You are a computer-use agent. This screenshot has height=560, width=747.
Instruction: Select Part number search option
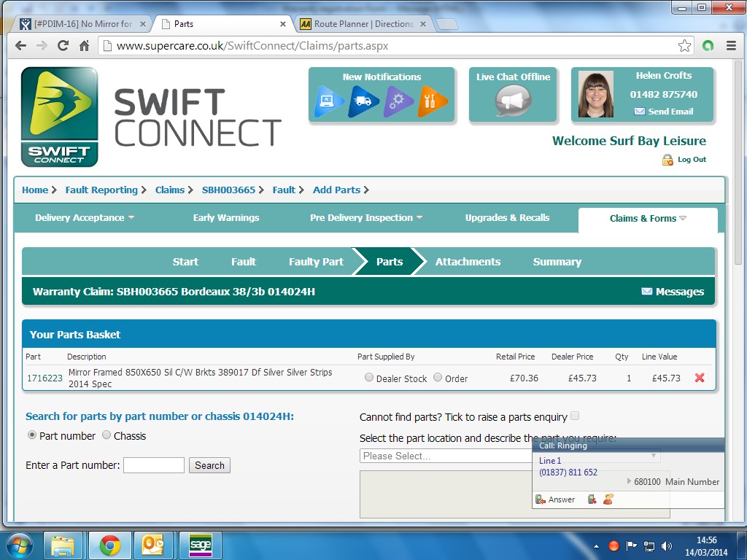click(32, 435)
